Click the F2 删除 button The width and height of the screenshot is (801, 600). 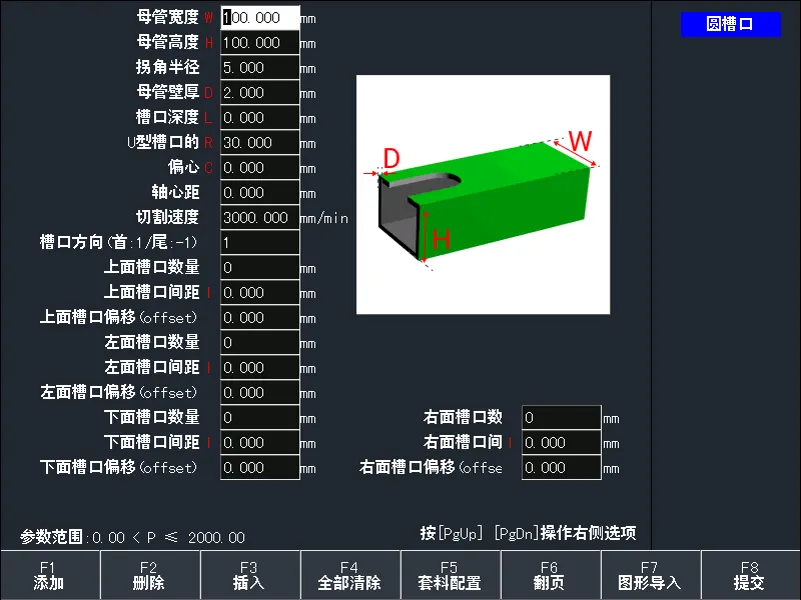click(x=150, y=575)
